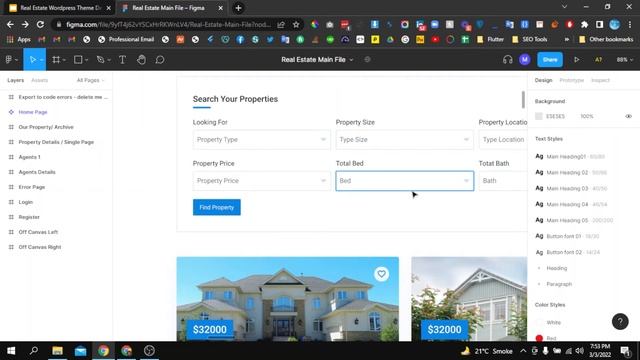The width and height of the screenshot is (640, 360).
Task: Click the Red color style swatch
Action: point(539,338)
